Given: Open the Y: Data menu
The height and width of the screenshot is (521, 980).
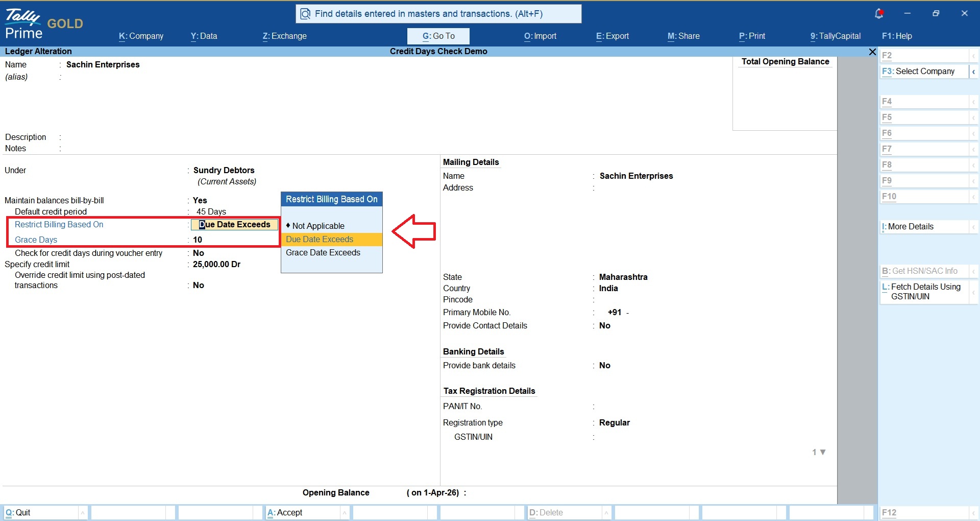Looking at the screenshot, I should pyautogui.click(x=204, y=36).
